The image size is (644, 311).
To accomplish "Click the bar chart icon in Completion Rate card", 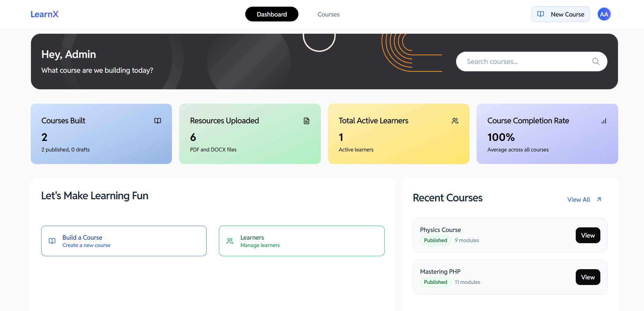I will (x=604, y=121).
